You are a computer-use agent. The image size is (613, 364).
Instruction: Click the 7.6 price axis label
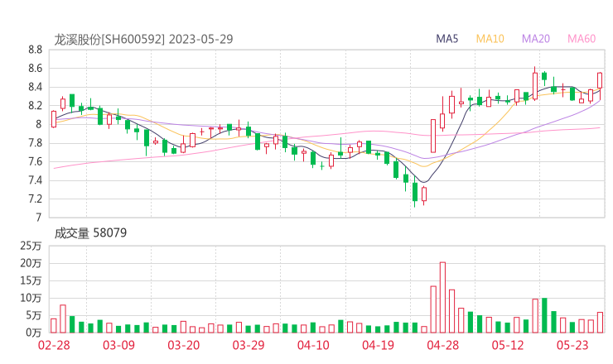[35, 161]
